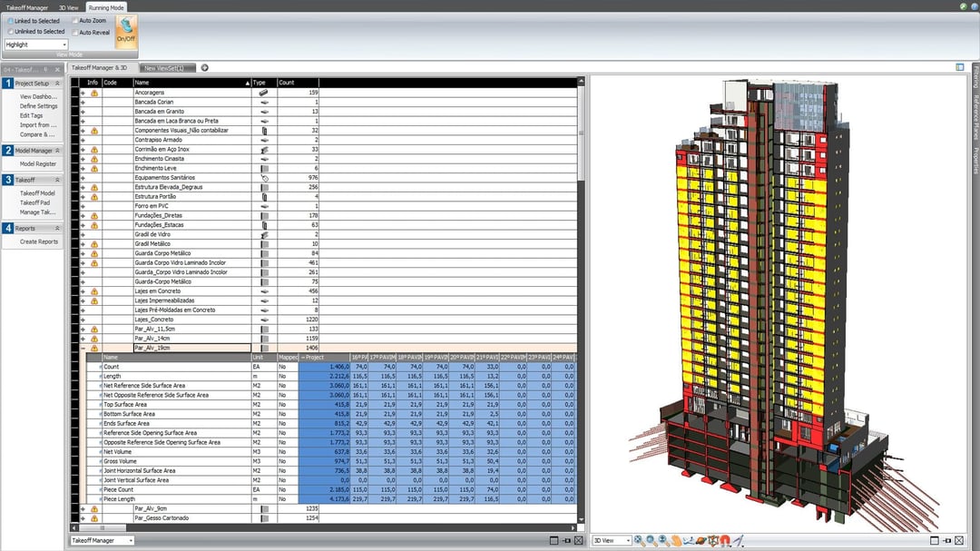Collapse the Reports section
Screen dimensions: 980x551
coord(57,228)
